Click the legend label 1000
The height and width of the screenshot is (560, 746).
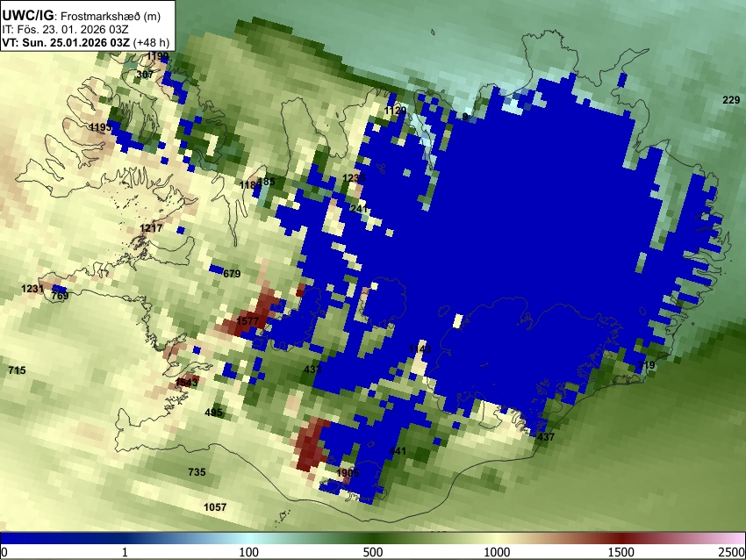[x=497, y=552]
